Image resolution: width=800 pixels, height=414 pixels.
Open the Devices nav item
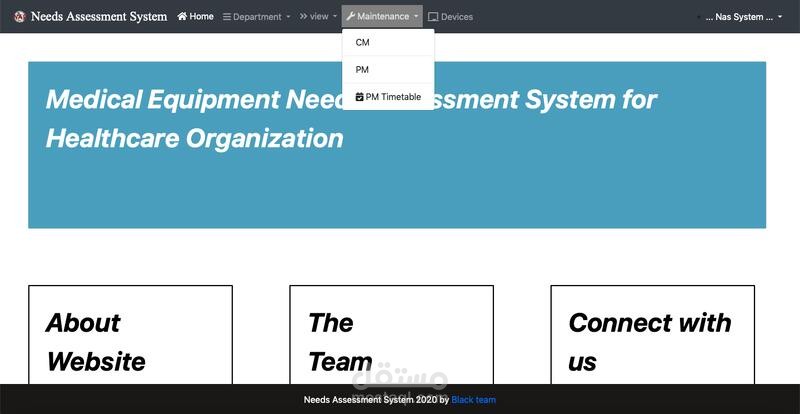pos(451,17)
